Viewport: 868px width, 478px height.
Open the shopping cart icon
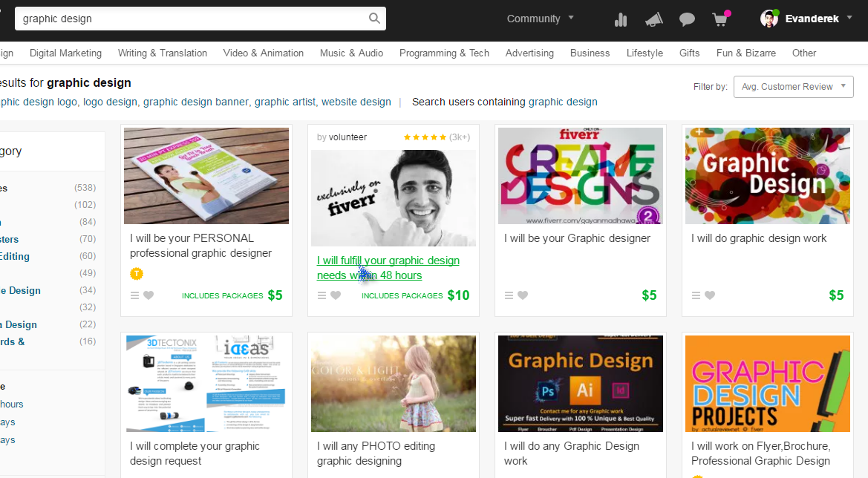(719, 19)
